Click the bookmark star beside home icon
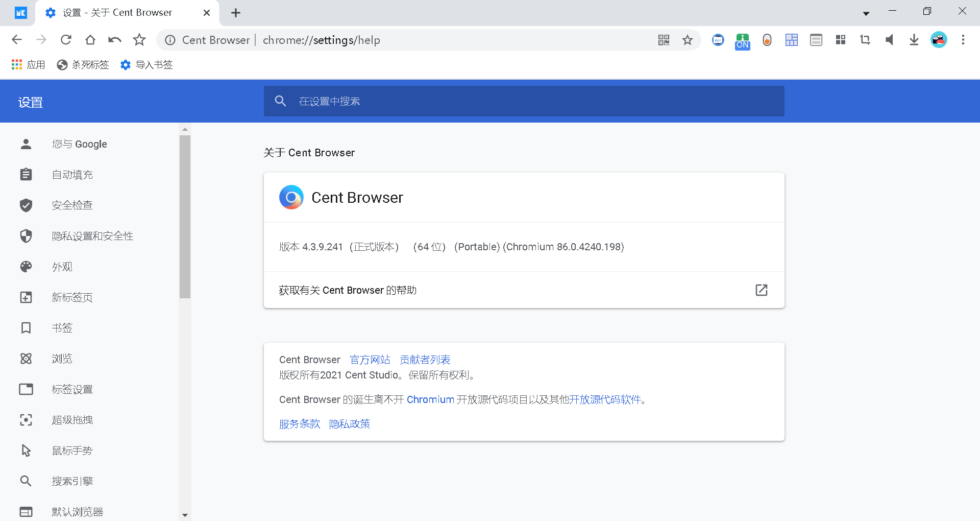Screen dimensions: 980x521 (x=139, y=40)
